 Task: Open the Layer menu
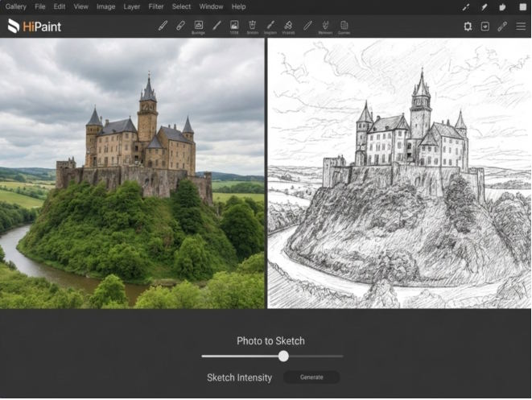(x=132, y=6)
